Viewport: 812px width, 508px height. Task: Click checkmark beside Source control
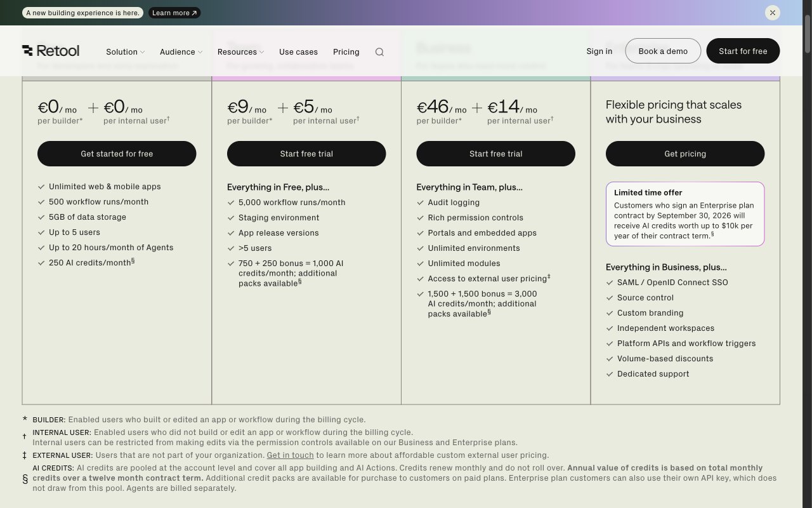pyautogui.click(x=610, y=298)
